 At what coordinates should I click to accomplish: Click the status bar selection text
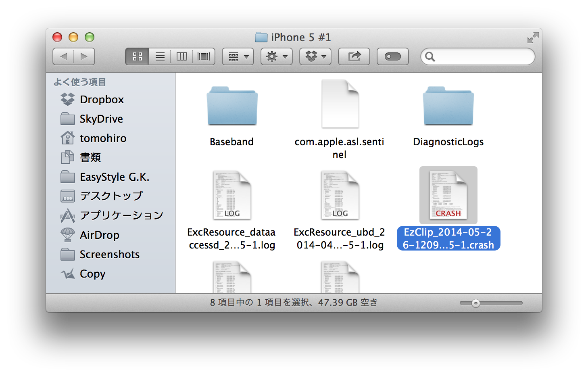pos(294,303)
